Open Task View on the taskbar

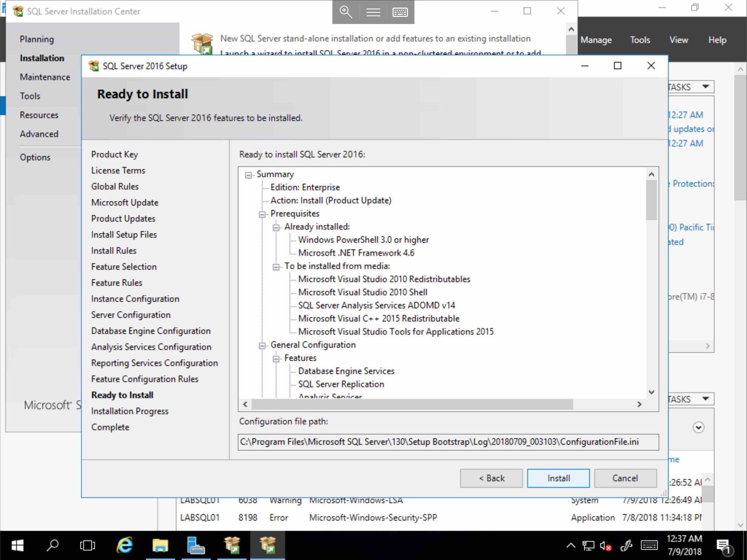87,545
